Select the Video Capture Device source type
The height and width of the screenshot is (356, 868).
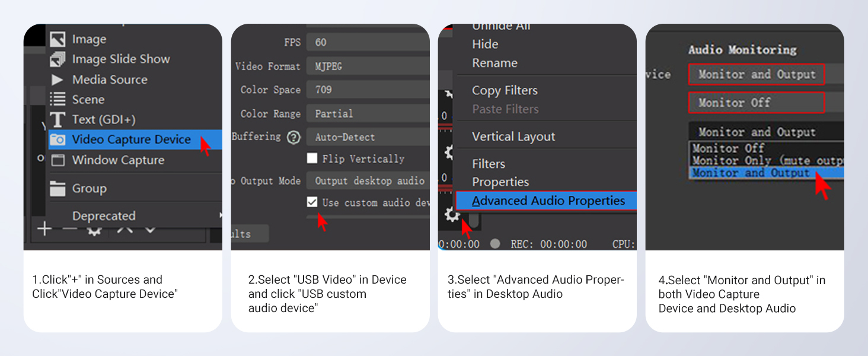point(132,139)
